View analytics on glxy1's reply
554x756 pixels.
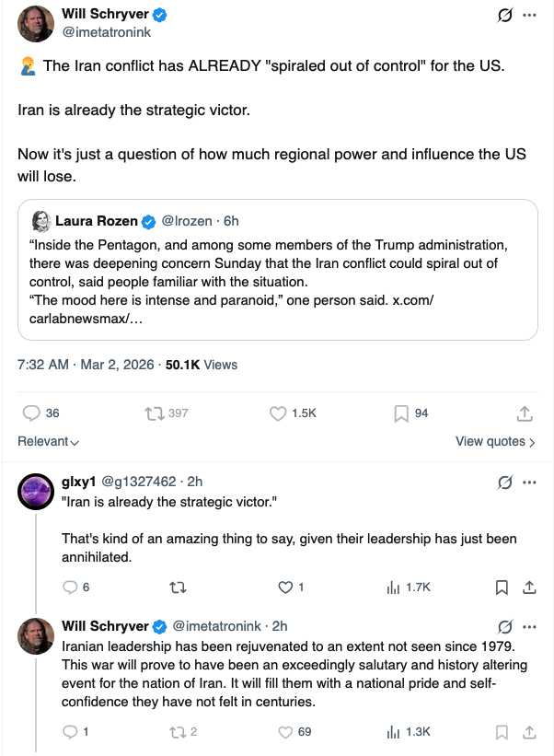[x=393, y=587]
